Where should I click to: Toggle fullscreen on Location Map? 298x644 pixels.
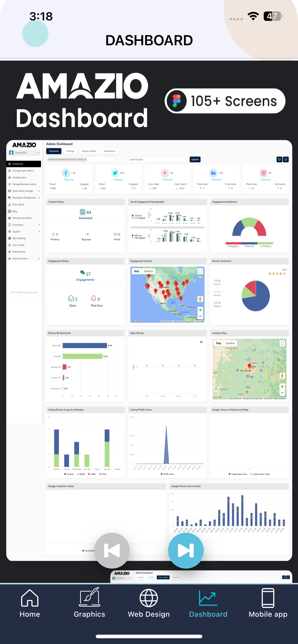click(x=282, y=343)
